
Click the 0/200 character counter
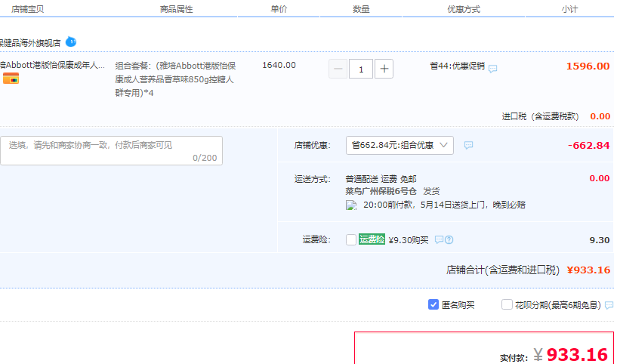pyautogui.click(x=205, y=158)
